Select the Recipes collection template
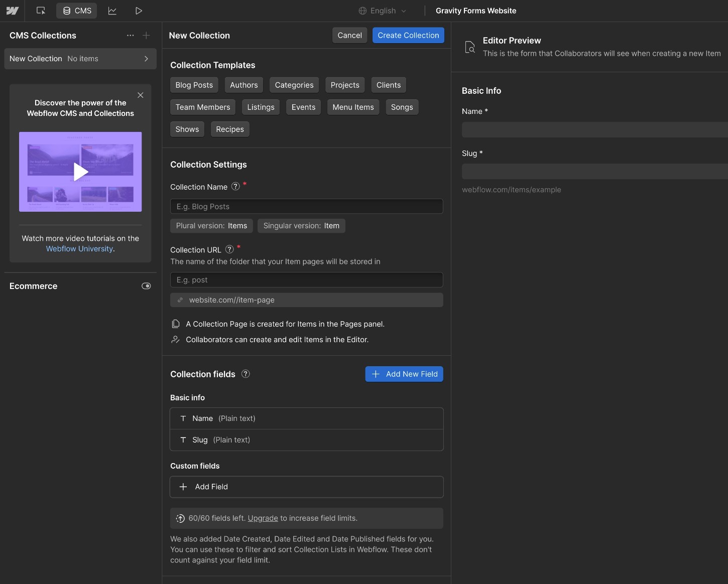This screenshot has width=728, height=584. coord(230,129)
